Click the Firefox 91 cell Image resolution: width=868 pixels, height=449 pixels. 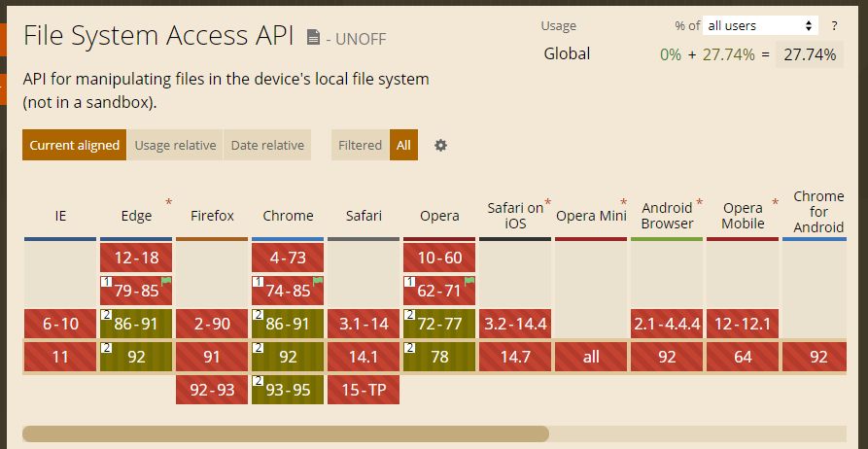click(x=212, y=357)
